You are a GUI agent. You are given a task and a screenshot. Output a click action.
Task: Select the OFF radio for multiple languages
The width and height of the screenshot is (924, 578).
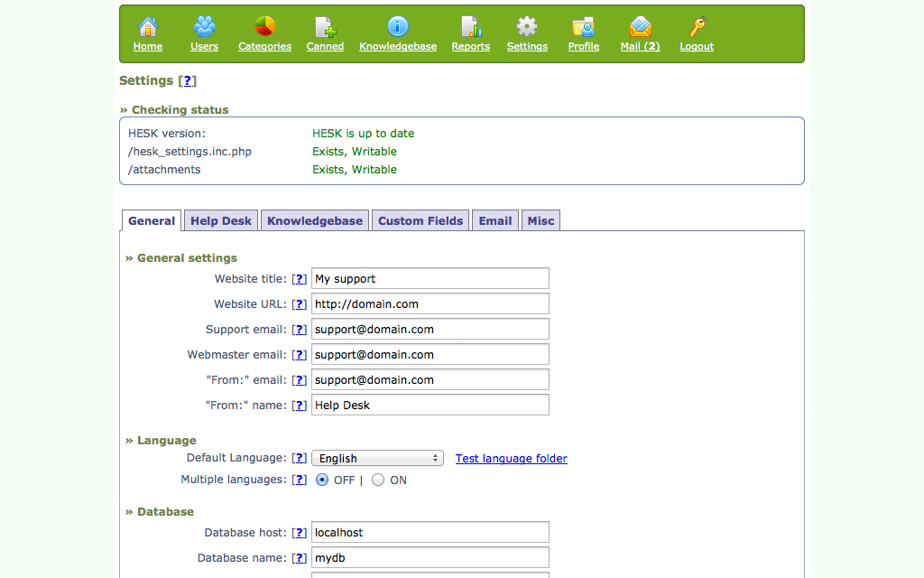point(322,480)
